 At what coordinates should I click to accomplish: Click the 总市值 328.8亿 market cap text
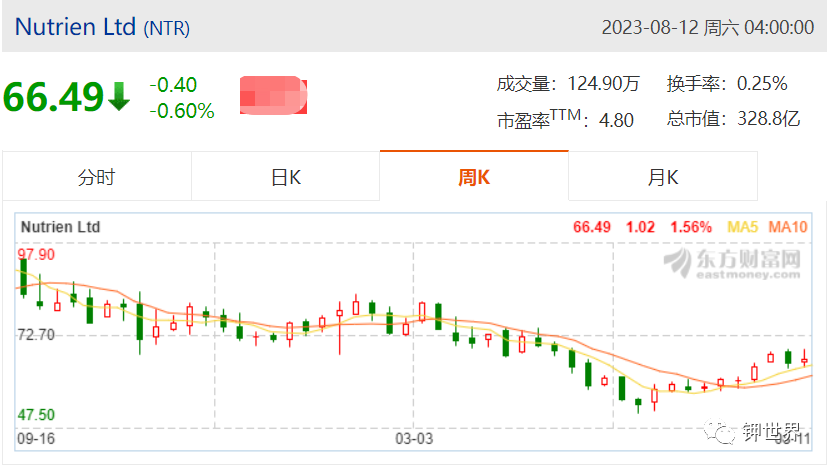[x=733, y=119]
